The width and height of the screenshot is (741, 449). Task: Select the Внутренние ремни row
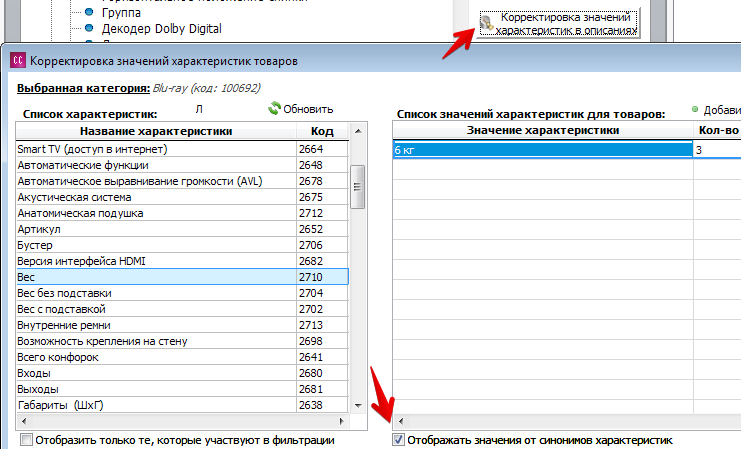(182, 325)
